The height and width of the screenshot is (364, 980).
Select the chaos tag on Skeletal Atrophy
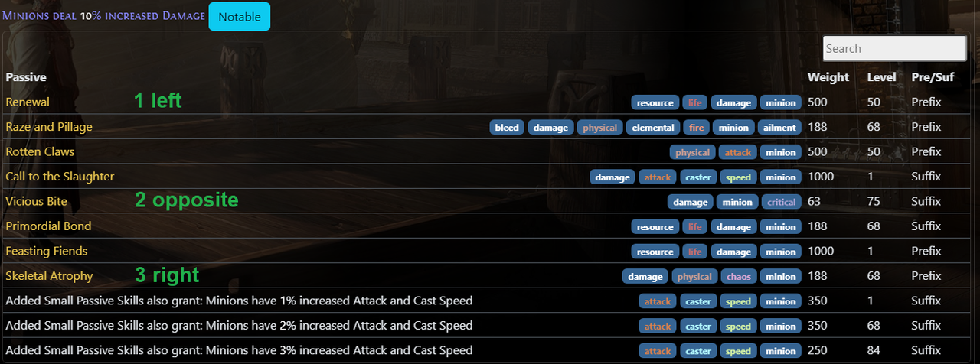[x=739, y=277]
